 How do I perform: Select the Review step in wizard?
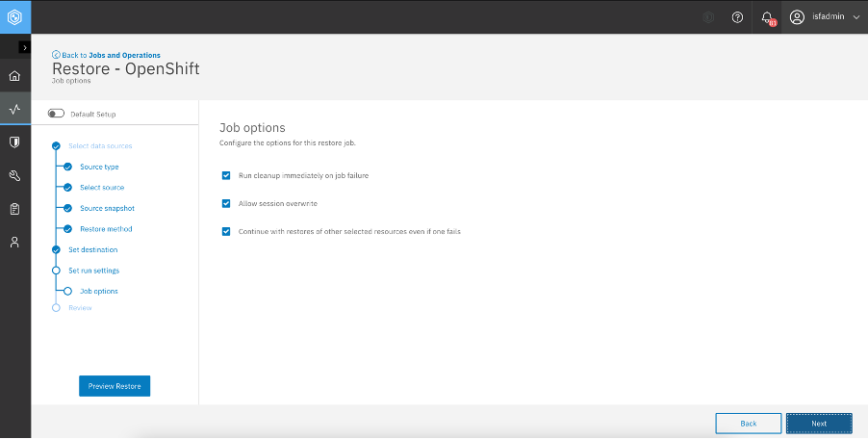tap(80, 308)
